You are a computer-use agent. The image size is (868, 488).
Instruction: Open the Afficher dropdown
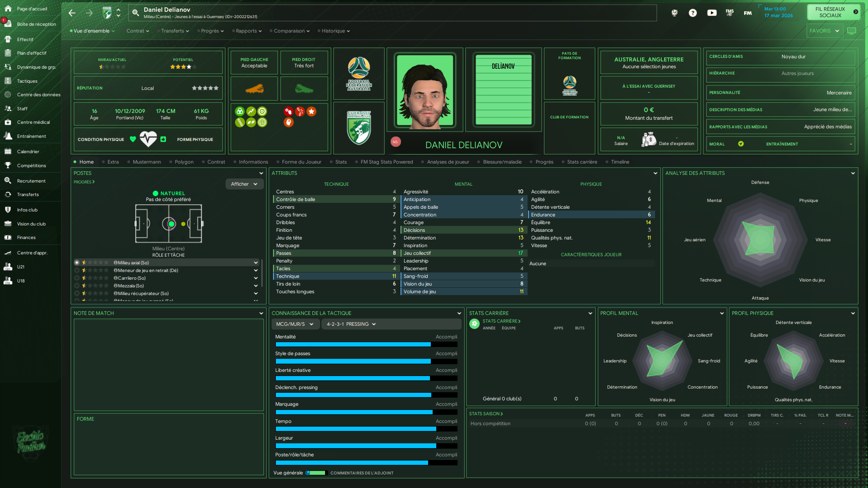pos(244,184)
